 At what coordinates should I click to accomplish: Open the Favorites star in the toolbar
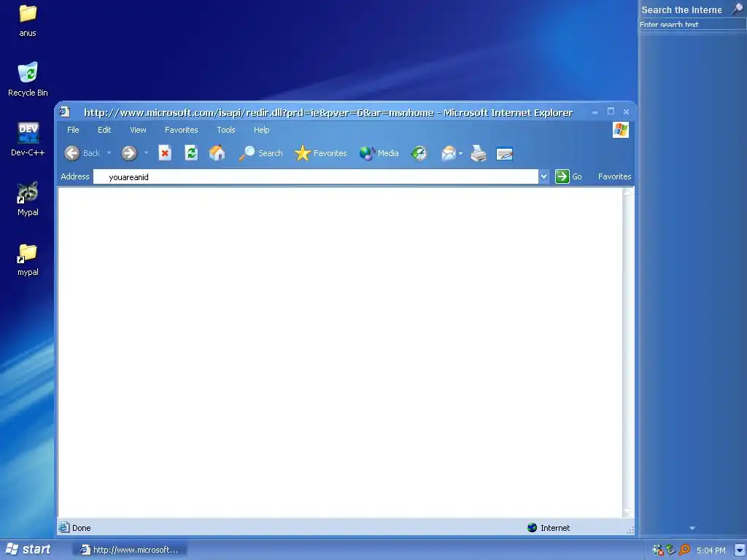point(321,153)
